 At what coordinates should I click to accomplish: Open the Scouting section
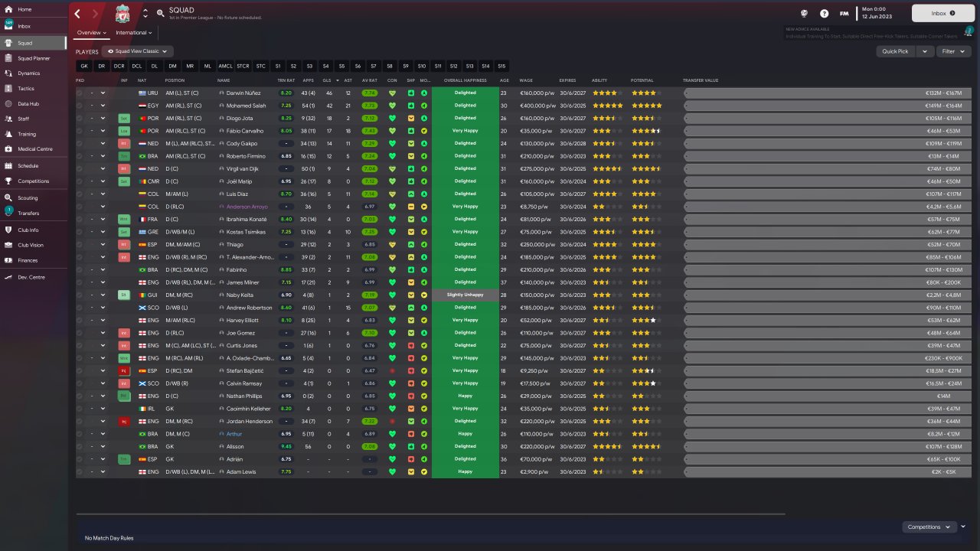pyautogui.click(x=28, y=198)
